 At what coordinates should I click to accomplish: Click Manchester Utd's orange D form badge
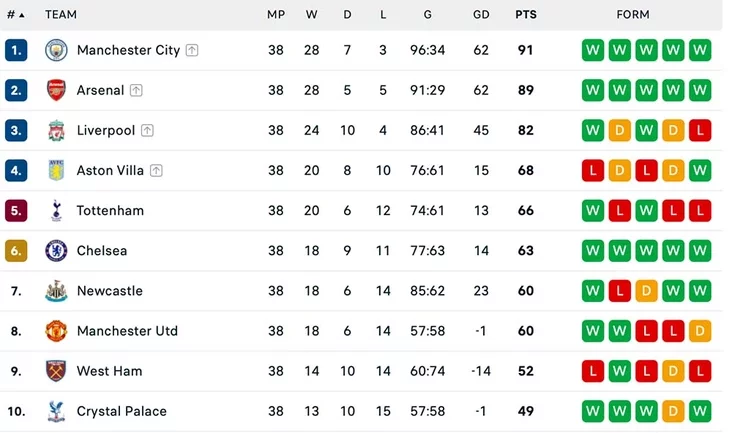coord(699,331)
